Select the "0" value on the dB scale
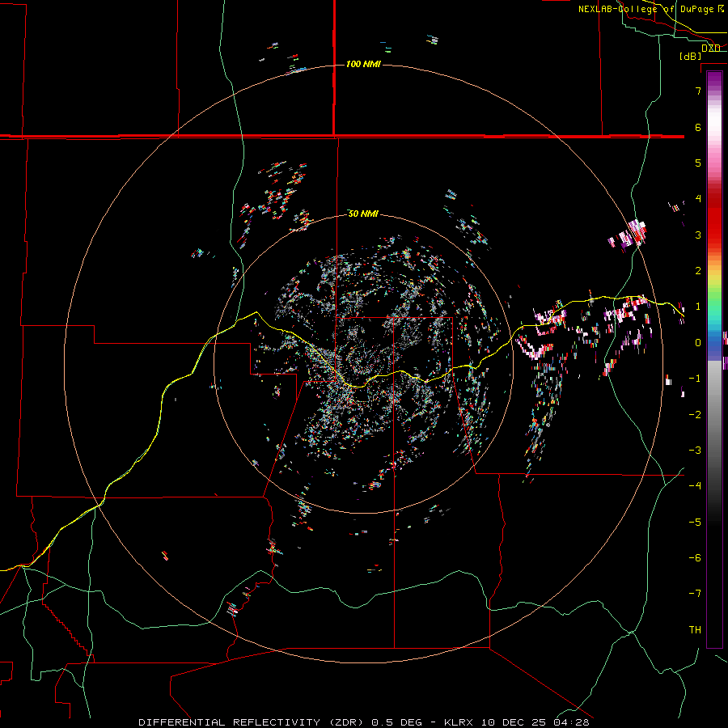 pos(698,343)
